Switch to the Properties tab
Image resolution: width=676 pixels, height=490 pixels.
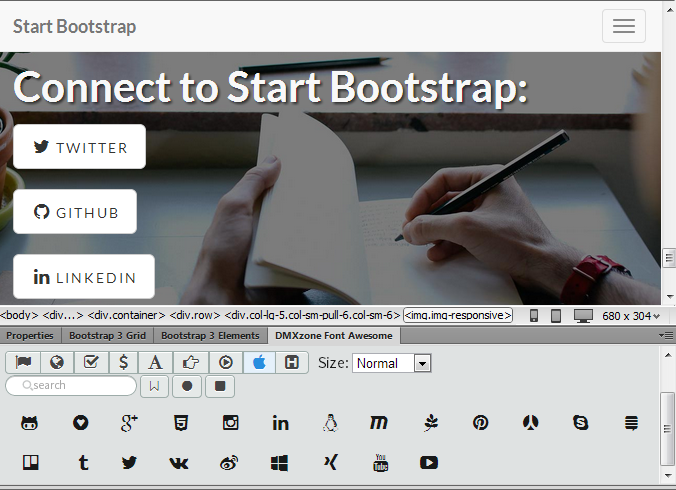pos(30,336)
